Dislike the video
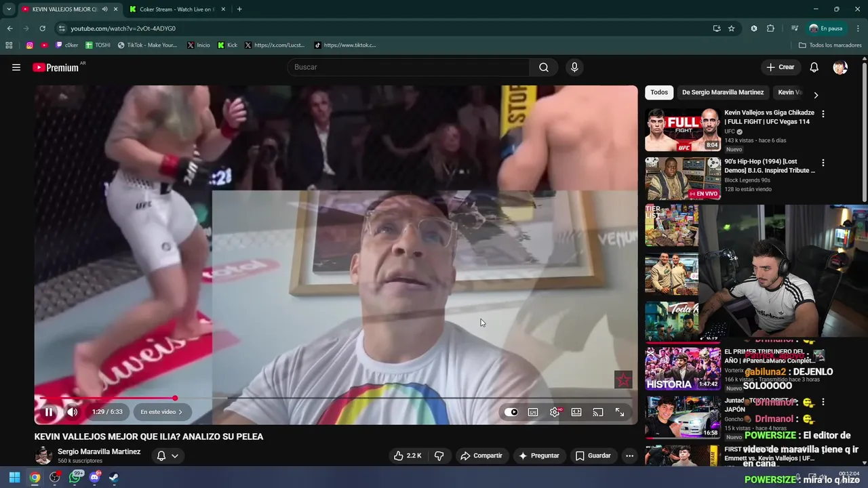Image resolution: width=868 pixels, height=488 pixels. tap(439, 455)
